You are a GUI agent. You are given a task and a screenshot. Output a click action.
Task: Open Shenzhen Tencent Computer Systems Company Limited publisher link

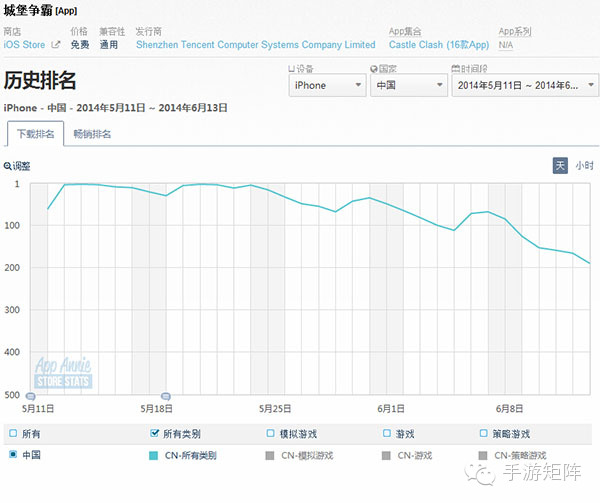256,45
